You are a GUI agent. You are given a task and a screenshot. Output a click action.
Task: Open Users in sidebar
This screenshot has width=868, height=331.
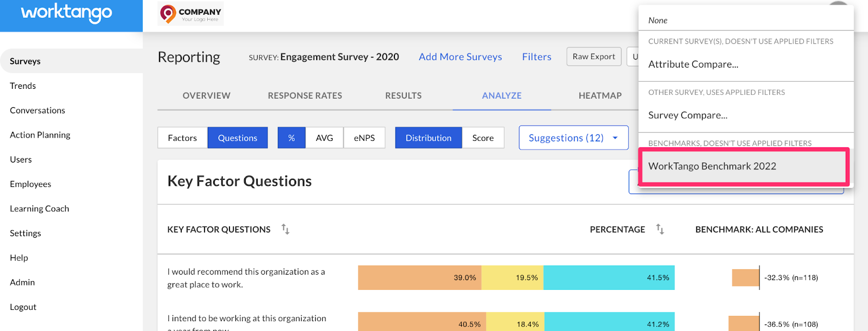click(x=21, y=159)
